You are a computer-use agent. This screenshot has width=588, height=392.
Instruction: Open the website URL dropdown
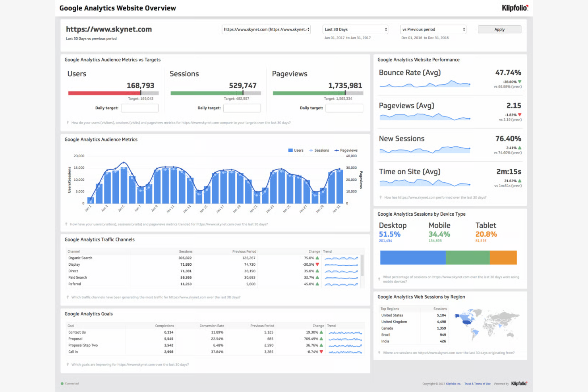click(x=266, y=29)
